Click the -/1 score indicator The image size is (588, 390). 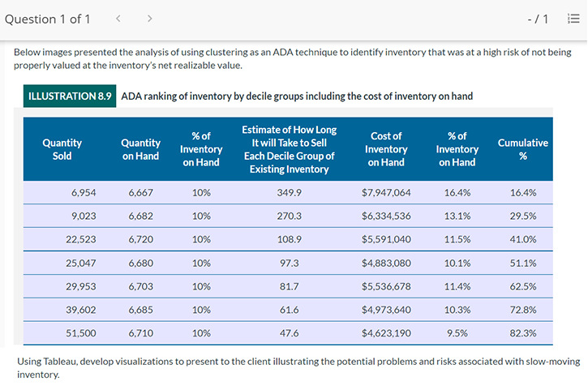(538, 19)
